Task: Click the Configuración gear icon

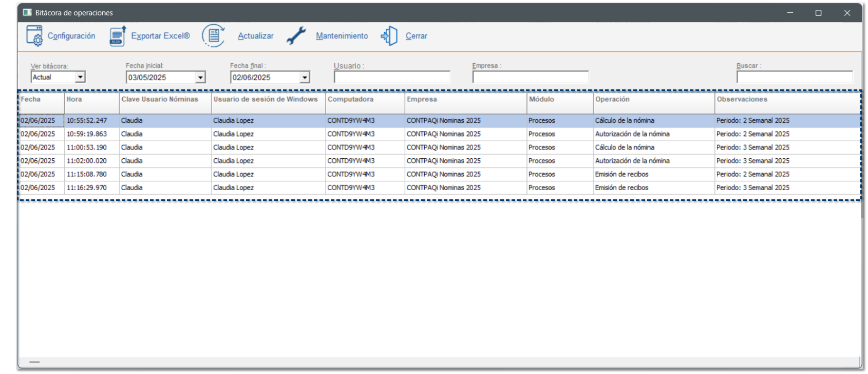Action: [x=34, y=36]
